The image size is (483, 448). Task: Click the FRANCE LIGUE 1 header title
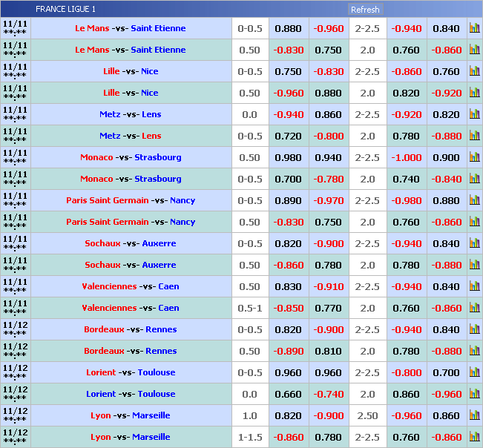tap(65, 10)
